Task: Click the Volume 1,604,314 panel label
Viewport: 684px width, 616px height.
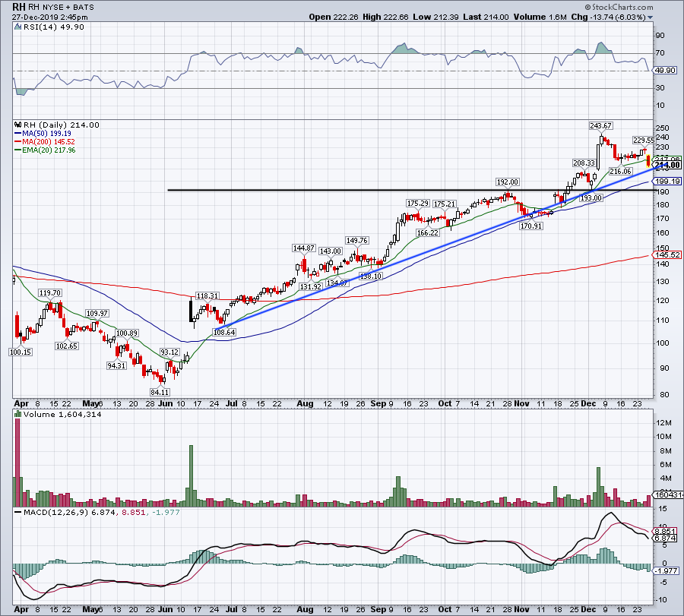Action: pyautogui.click(x=62, y=415)
